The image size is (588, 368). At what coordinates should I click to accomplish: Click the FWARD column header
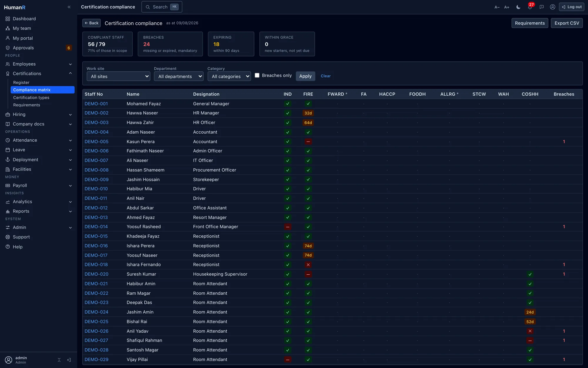(x=337, y=94)
